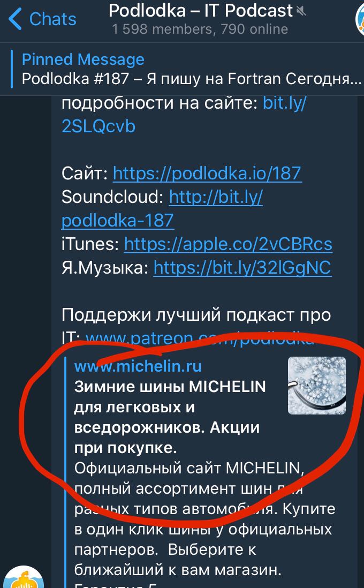Tap preview description Официальный сайт MICHELIN
The width and height of the screenshot is (364, 588).
click(x=189, y=468)
